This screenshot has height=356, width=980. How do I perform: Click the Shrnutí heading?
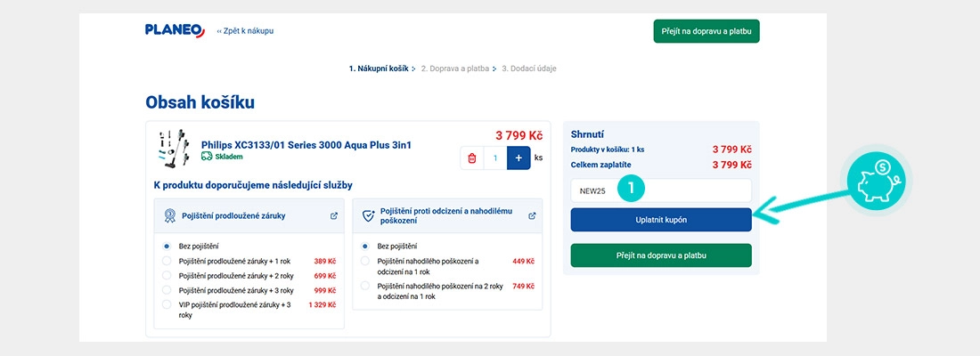(x=587, y=134)
